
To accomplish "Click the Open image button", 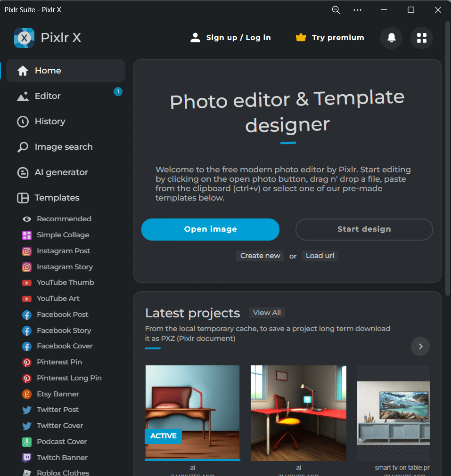I will tap(210, 229).
